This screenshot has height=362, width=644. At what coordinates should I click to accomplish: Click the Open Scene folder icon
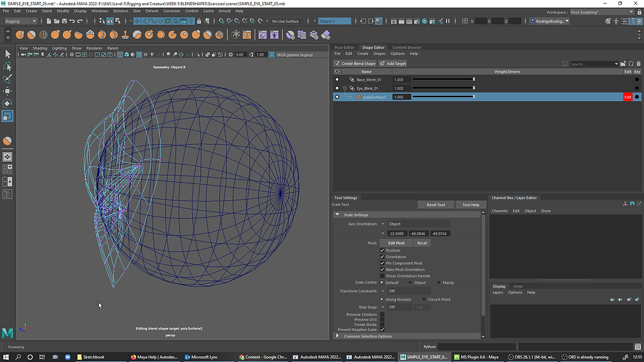pyautogui.click(x=57, y=21)
